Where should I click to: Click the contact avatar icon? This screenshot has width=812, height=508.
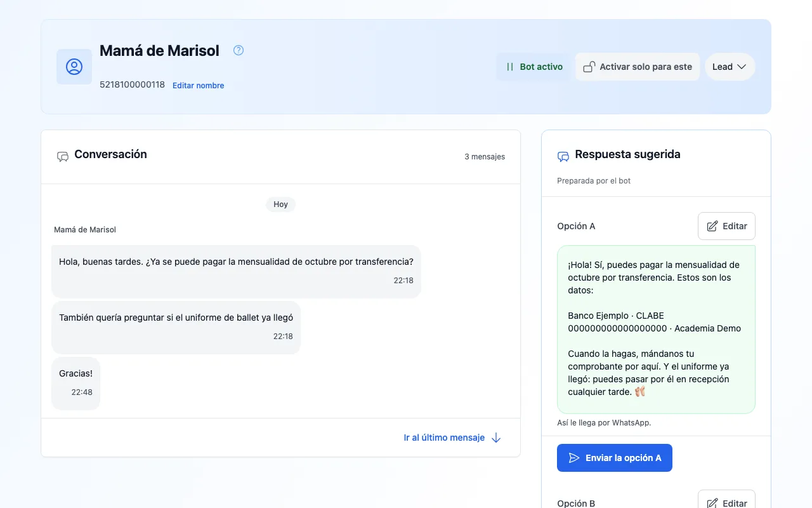click(x=74, y=67)
